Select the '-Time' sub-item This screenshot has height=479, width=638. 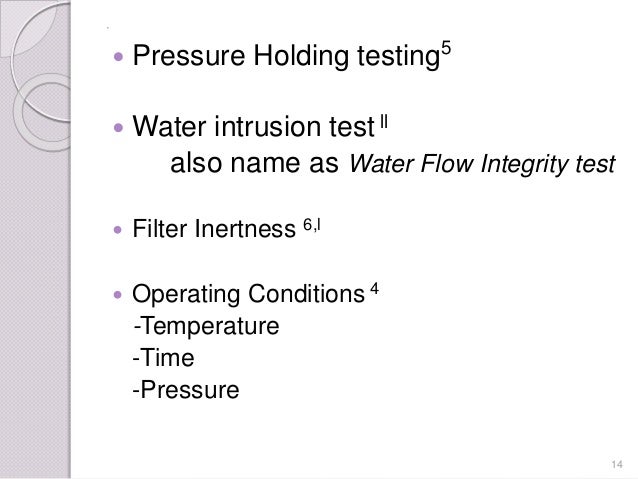point(163,358)
